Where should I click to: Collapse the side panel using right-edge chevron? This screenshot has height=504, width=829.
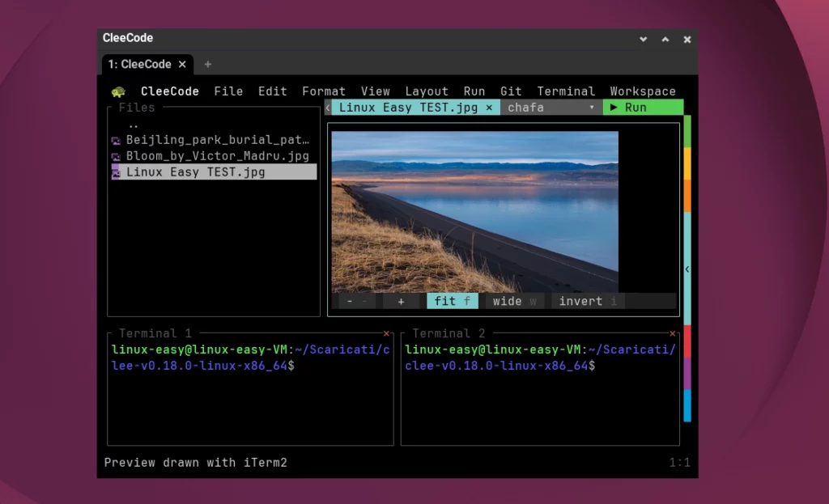pyautogui.click(x=687, y=269)
